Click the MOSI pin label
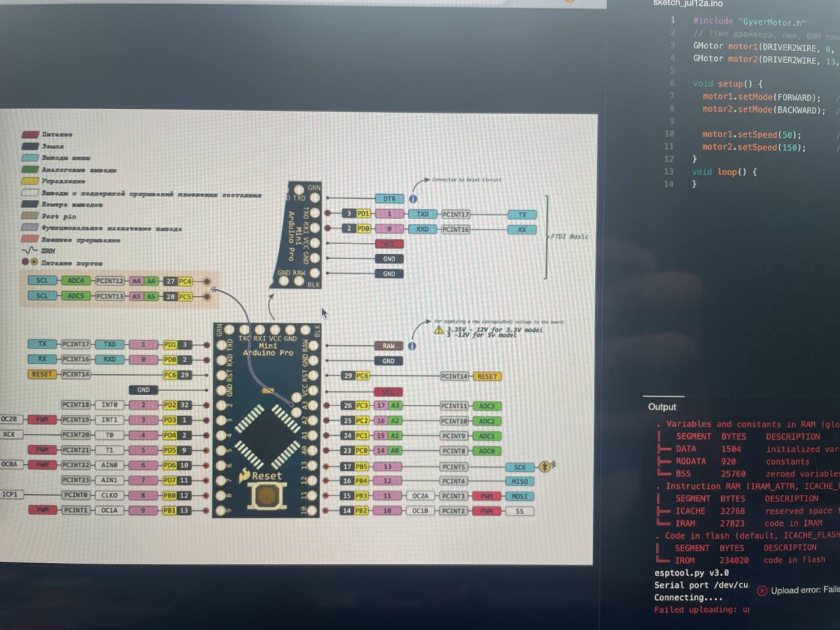840x630 pixels. (x=520, y=496)
